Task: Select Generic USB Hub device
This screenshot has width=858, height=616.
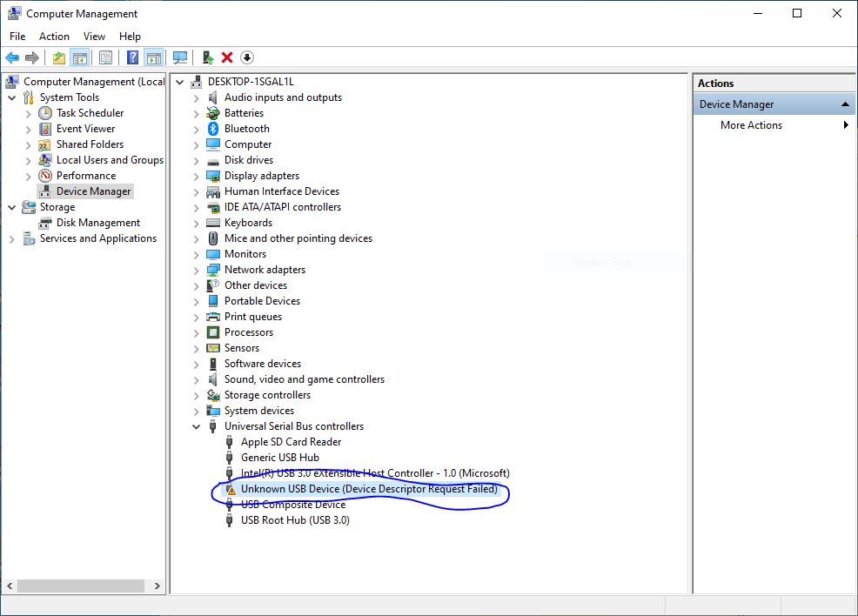Action: pos(279,458)
